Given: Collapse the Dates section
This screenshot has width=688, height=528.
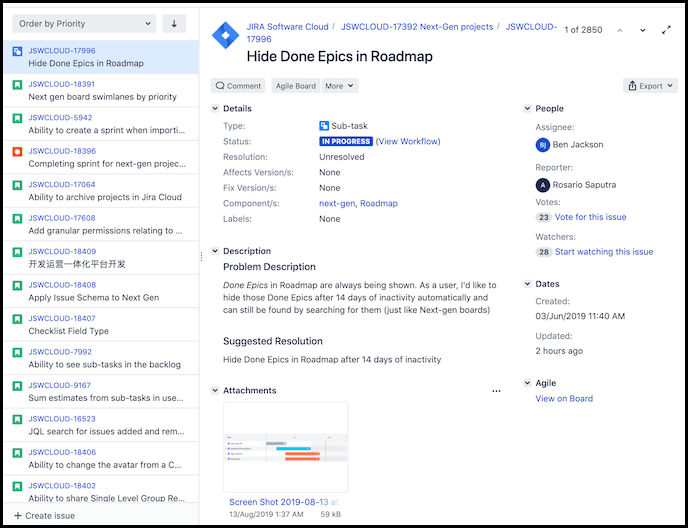Looking at the screenshot, I should [x=527, y=284].
